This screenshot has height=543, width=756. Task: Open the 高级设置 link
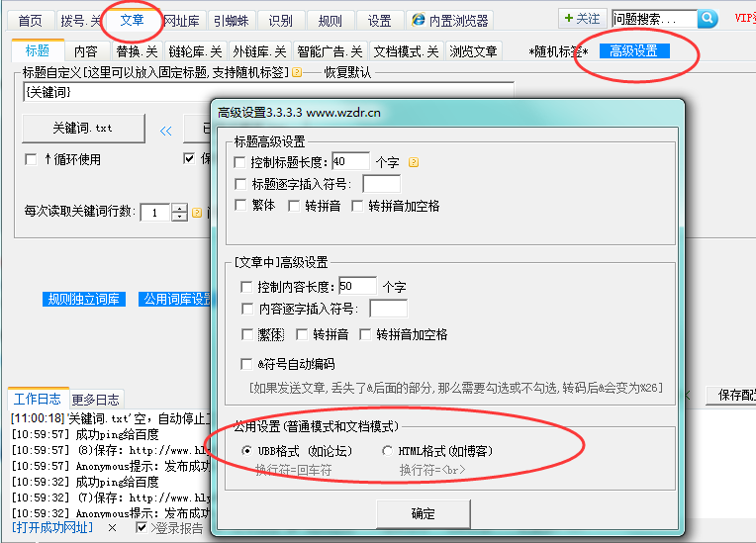[634, 51]
